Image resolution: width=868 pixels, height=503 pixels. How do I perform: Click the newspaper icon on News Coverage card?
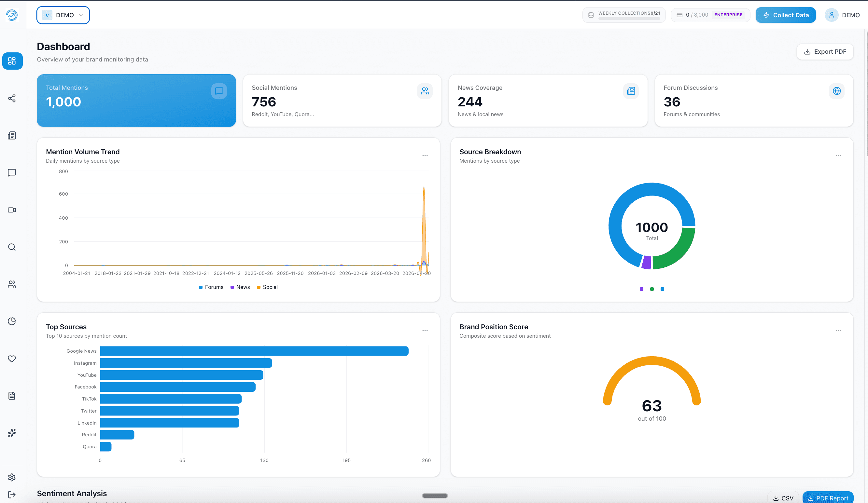631,91
